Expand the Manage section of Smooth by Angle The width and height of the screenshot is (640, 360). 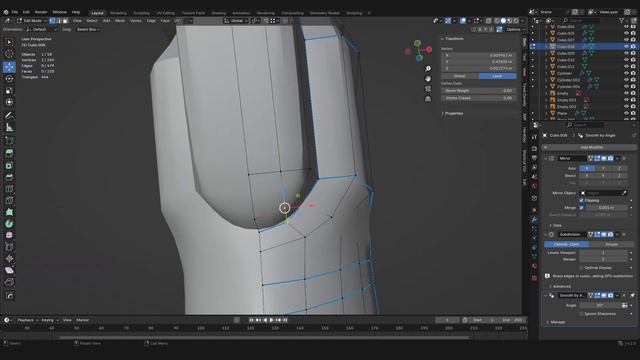pyautogui.click(x=556, y=322)
